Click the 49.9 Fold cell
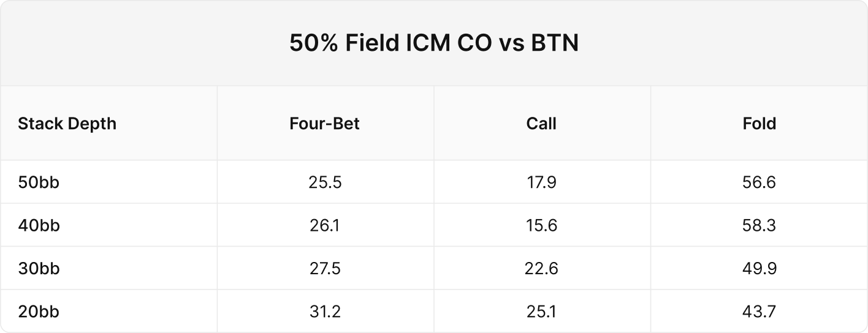The image size is (868, 333). pos(759,269)
